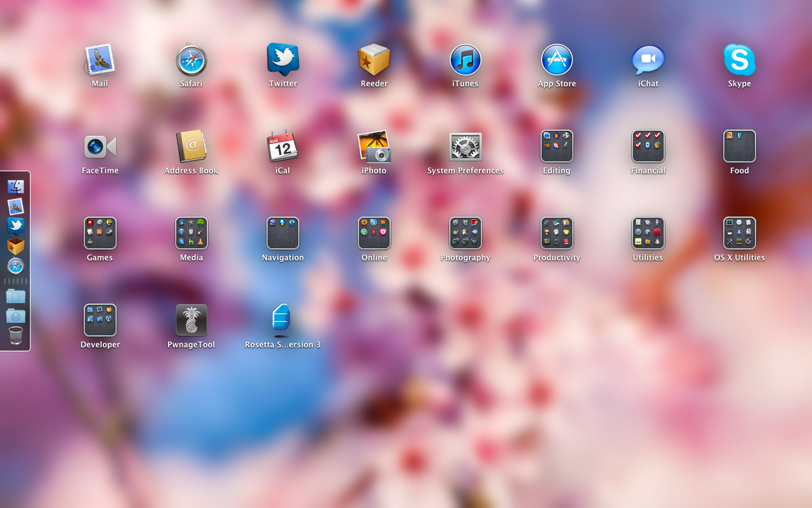The image size is (812, 508).
Task: Click the "Address Book" label text
Action: pos(191,171)
